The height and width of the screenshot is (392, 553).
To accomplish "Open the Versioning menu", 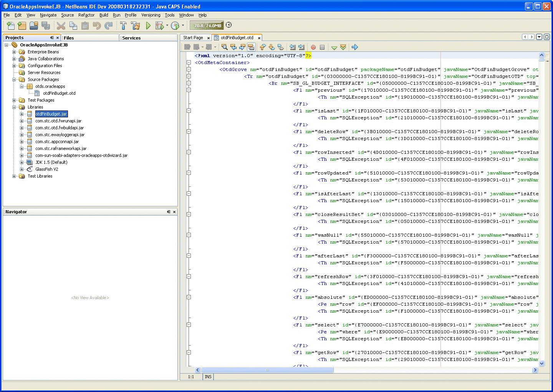I will tap(151, 15).
